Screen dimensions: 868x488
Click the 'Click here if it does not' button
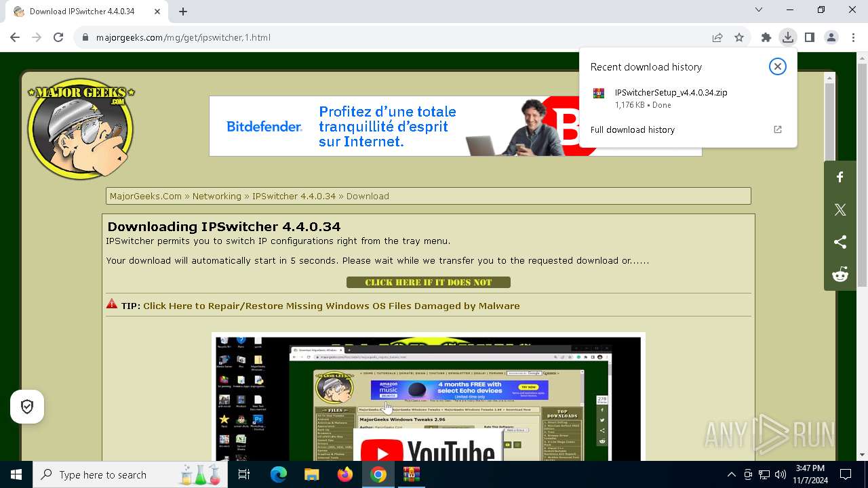429,283
